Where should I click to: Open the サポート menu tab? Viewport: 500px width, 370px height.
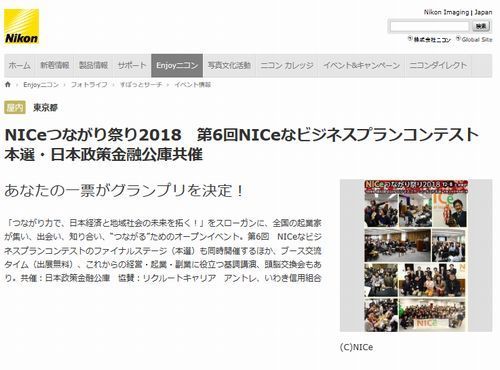point(132,65)
